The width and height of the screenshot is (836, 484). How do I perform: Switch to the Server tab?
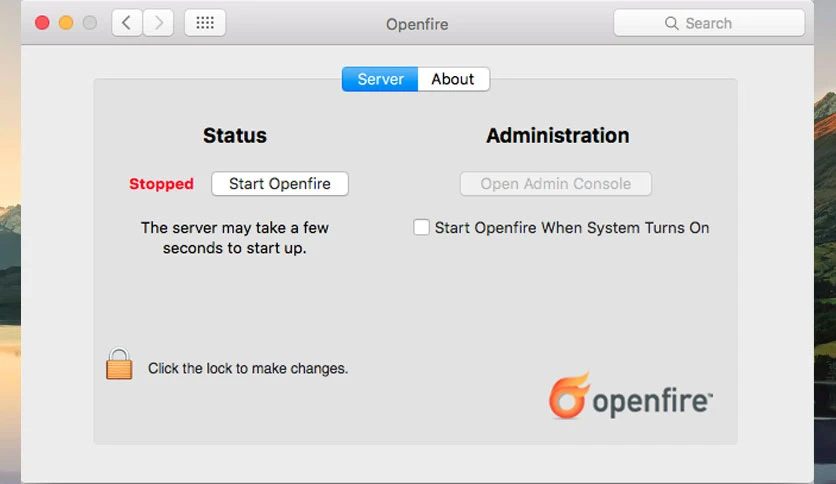click(380, 79)
